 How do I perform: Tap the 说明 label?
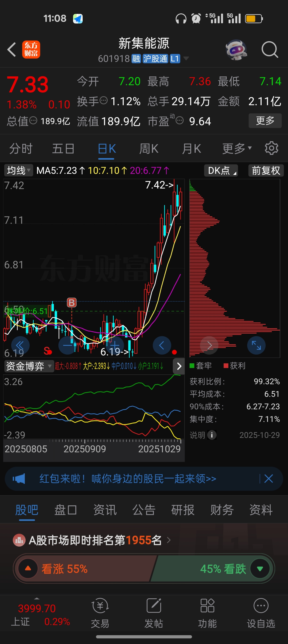click(x=197, y=435)
